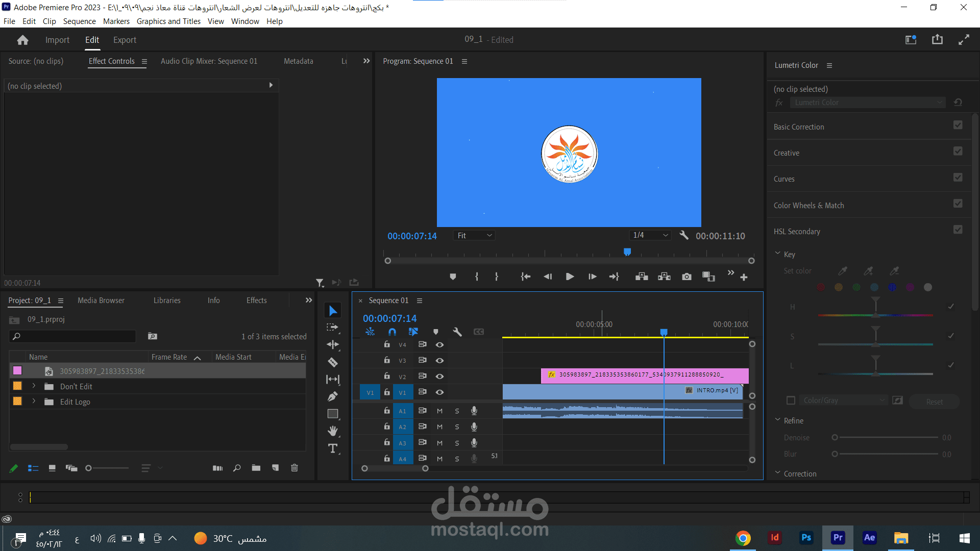Select the Track Select Forward tool
This screenshot has width=980, height=551.
click(x=333, y=328)
